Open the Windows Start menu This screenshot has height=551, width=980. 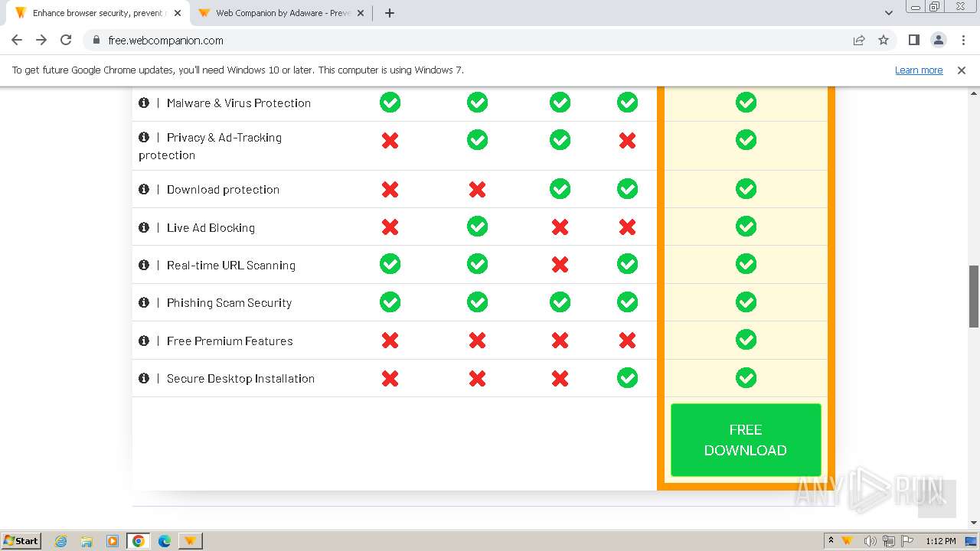(x=21, y=540)
